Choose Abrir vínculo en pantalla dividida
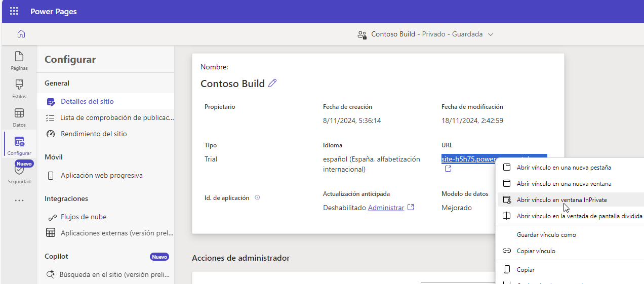This screenshot has height=284, width=644. tap(571, 216)
